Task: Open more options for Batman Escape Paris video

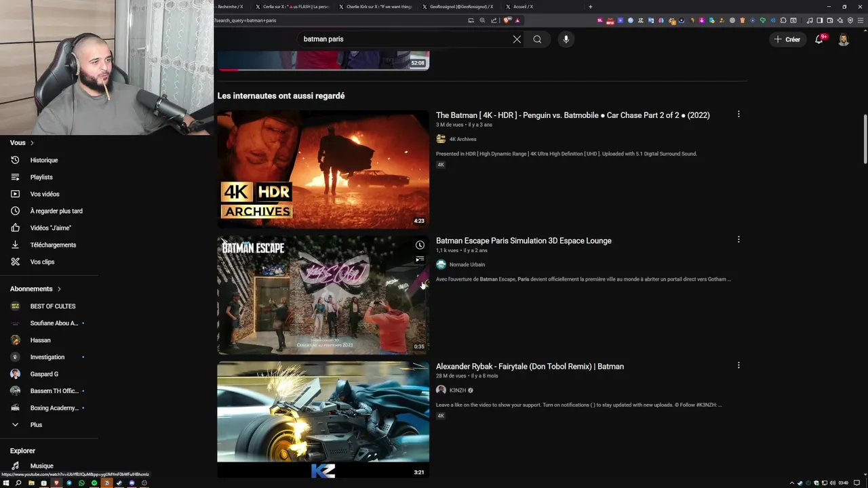Action: (x=738, y=239)
